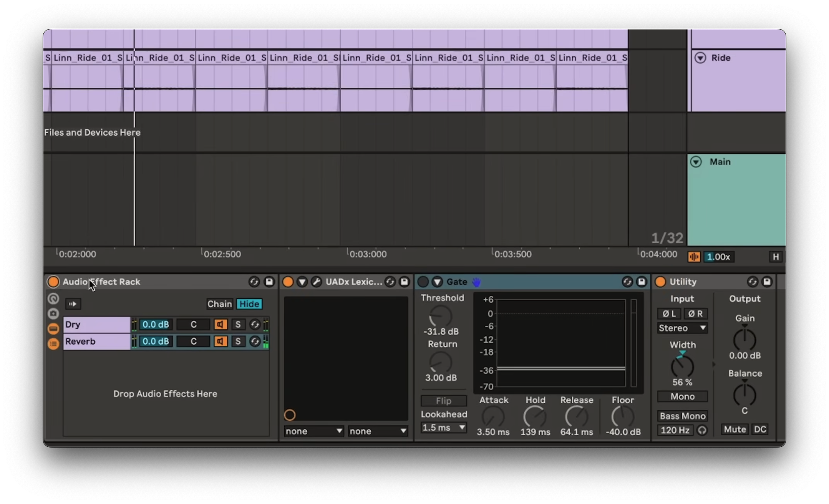Click the 0:03:000 mark on the time ruler
The height and width of the screenshot is (504, 829).
(368, 254)
